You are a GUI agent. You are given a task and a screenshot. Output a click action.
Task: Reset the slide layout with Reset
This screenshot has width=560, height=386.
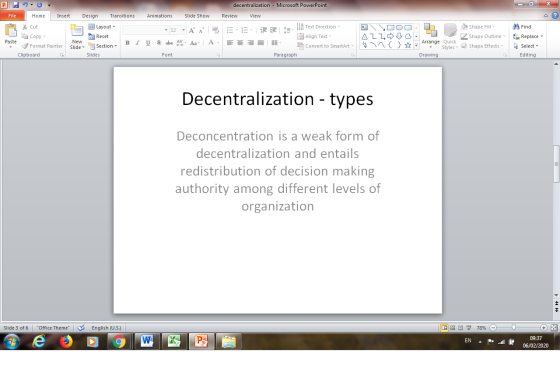pos(98,36)
